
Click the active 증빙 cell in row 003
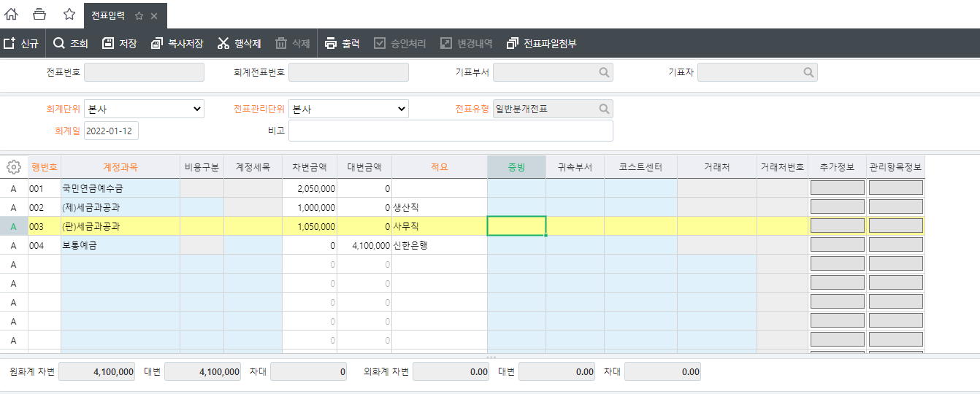point(517,226)
